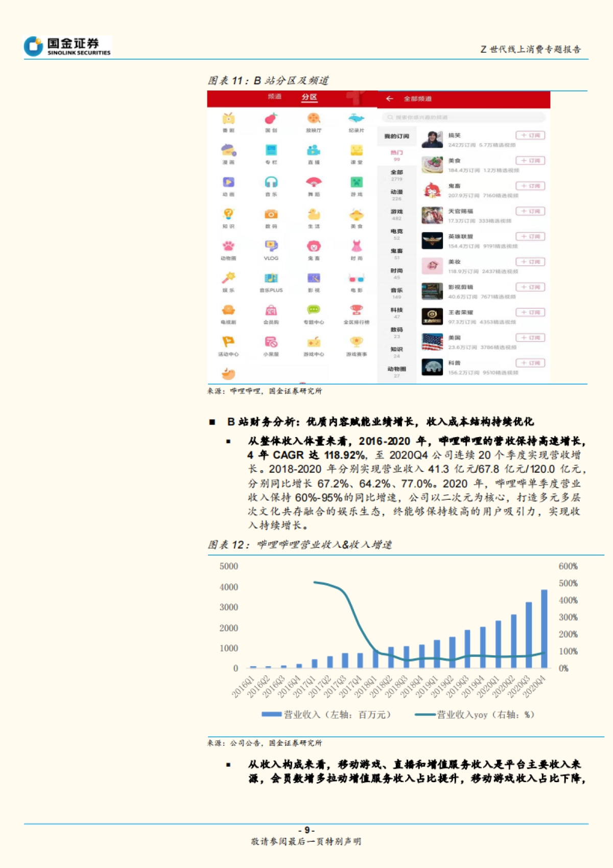Select 我的订阅 in channel sidebar

coord(397,136)
